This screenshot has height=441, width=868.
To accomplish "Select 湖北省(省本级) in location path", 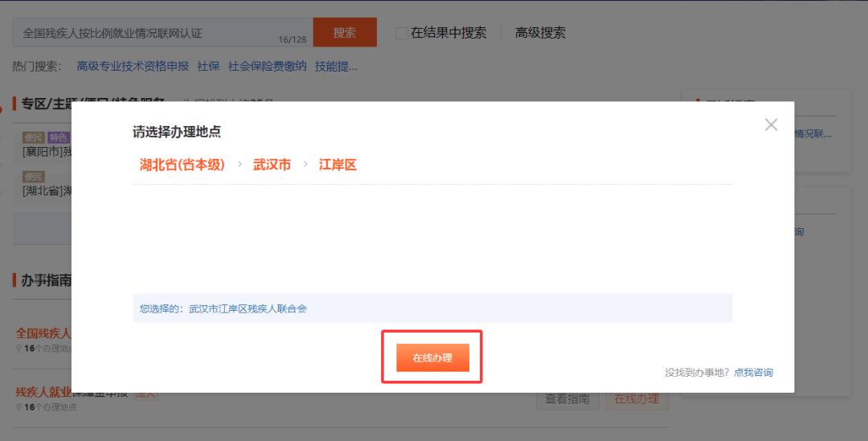I will 182,165.
